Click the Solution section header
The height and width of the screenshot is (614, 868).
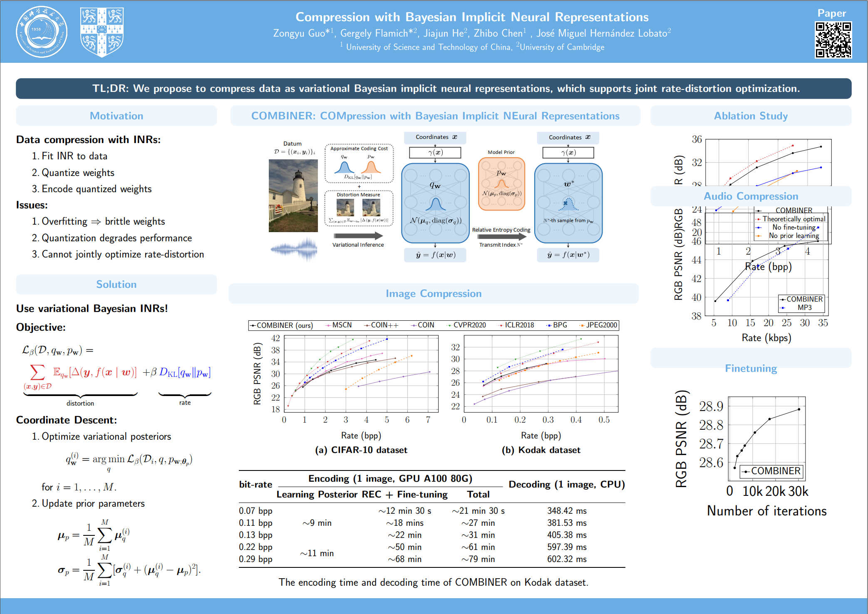[117, 284]
